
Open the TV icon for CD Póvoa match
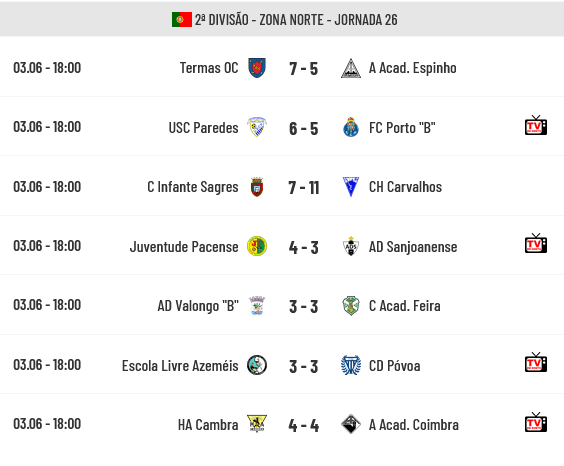(536, 362)
